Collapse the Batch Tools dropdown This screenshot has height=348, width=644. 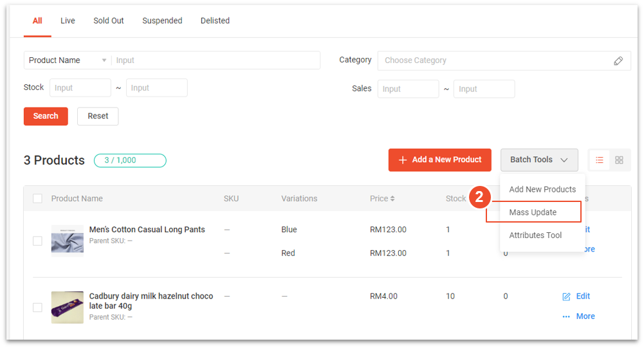coord(538,160)
